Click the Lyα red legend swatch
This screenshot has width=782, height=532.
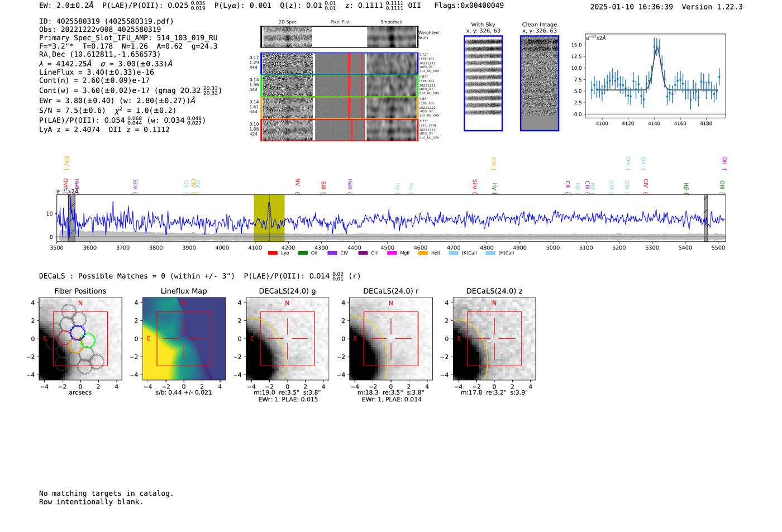tap(273, 253)
